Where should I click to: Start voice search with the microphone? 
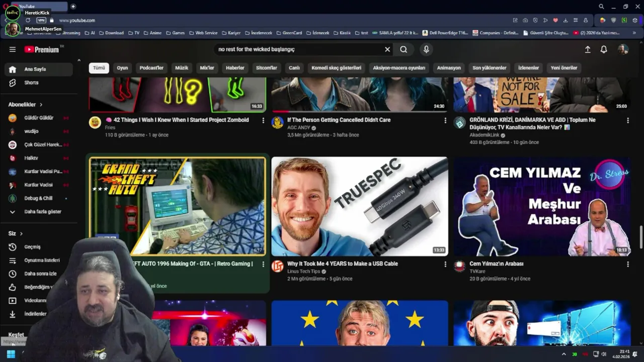(x=426, y=49)
